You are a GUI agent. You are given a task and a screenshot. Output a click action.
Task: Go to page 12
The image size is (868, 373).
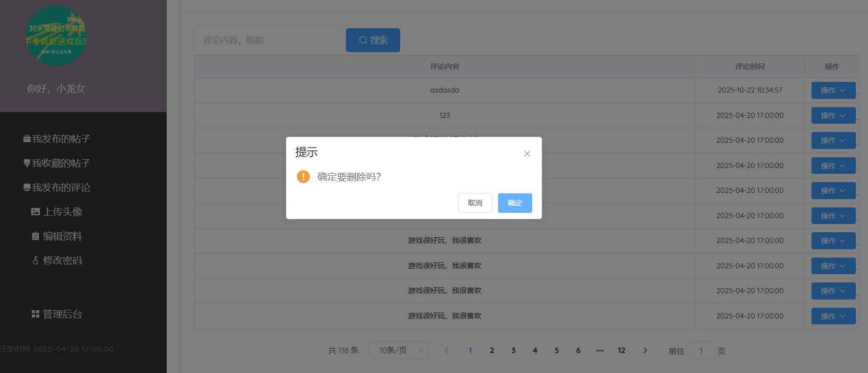click(x=621, y=350)
